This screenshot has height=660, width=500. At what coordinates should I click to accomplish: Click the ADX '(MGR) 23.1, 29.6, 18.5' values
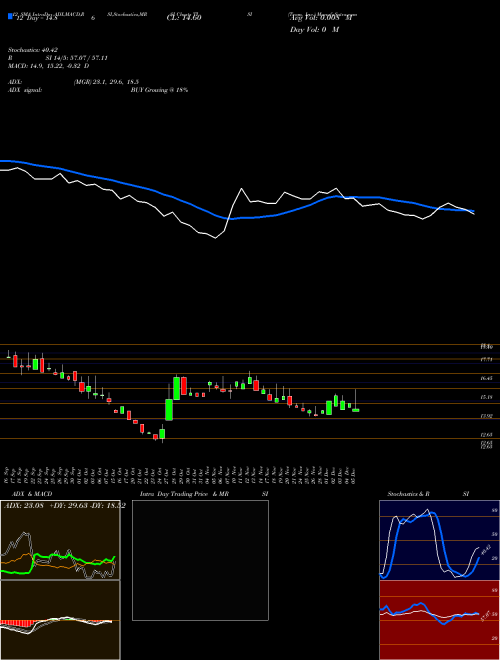[x=106, y=82]
